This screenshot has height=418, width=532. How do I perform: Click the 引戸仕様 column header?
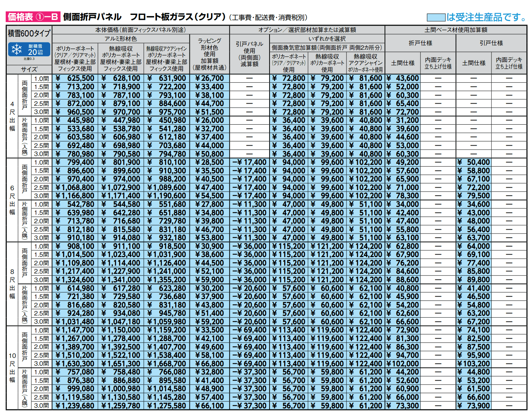491,43
